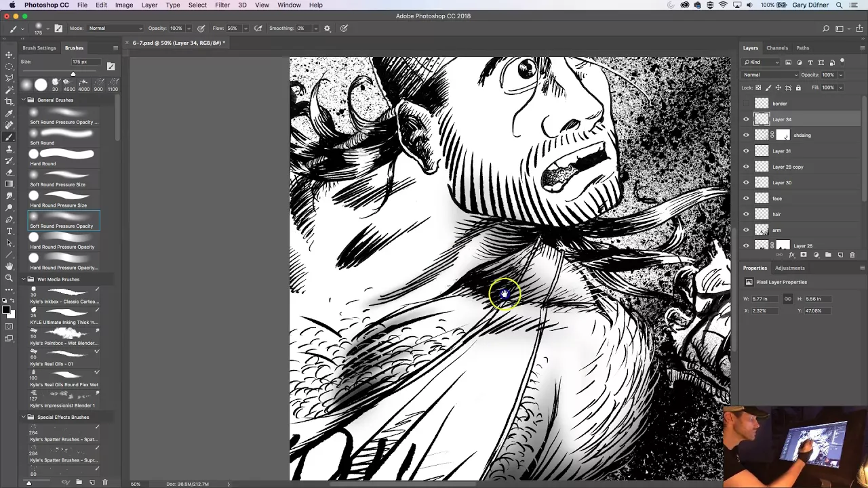The width and height of the screenshot is (868, 488).
Task: Toggle the brush settings panel icon
Action: tap(58, 28)
